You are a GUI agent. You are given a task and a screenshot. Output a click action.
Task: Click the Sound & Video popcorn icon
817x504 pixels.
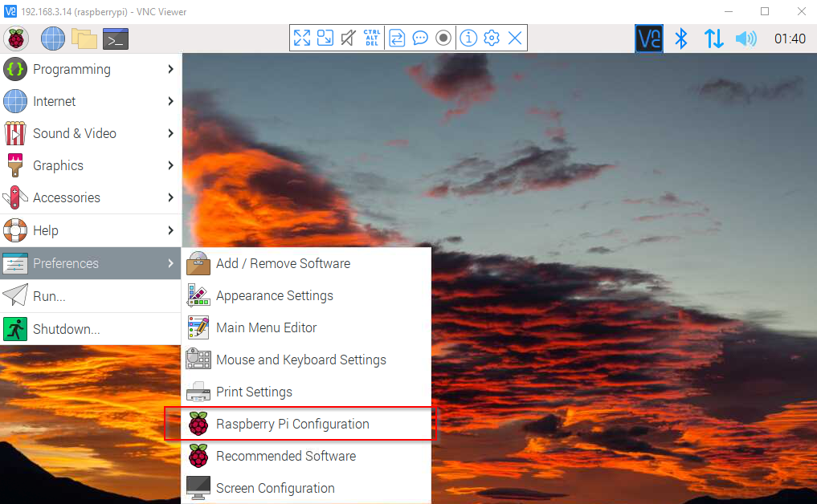[x=15, y=133]
